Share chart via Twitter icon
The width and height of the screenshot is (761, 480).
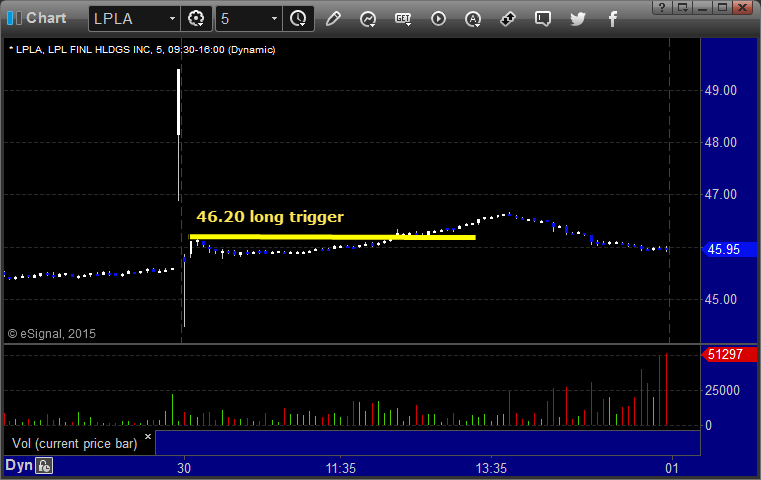[578, 19]
